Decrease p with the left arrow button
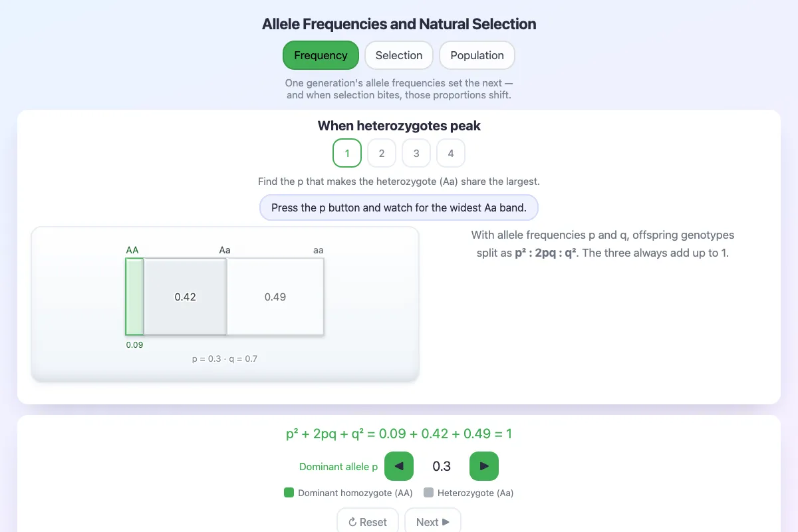 (399, 466)
